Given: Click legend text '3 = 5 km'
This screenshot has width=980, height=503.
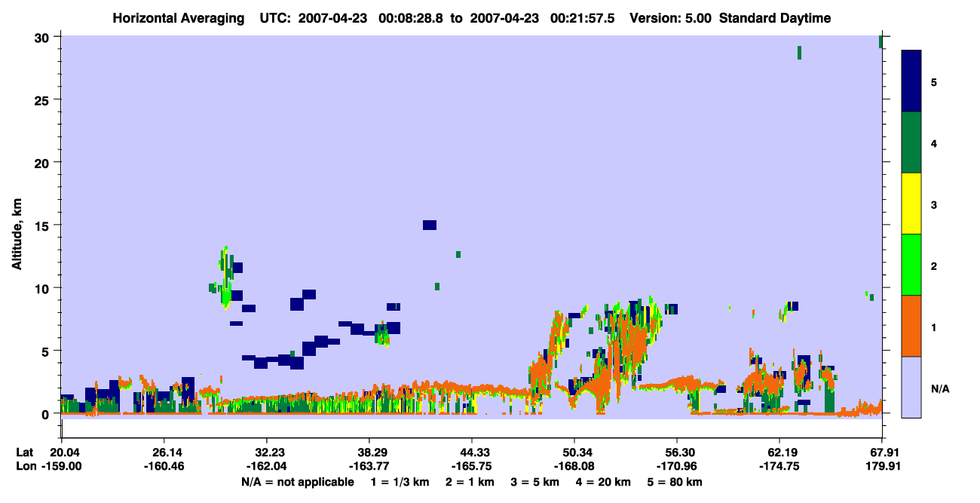Looking at the screenshot, I should (536, 482).
